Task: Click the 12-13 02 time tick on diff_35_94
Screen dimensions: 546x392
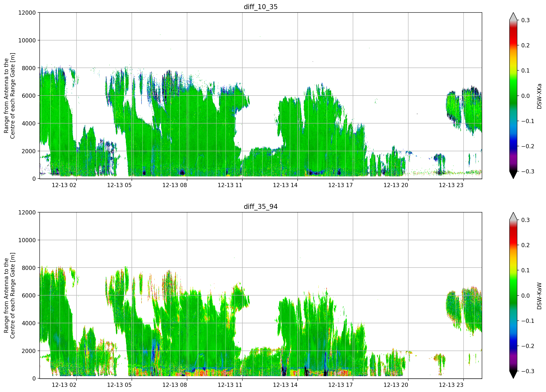Action: pyautogui.click(x=64, y=385)
